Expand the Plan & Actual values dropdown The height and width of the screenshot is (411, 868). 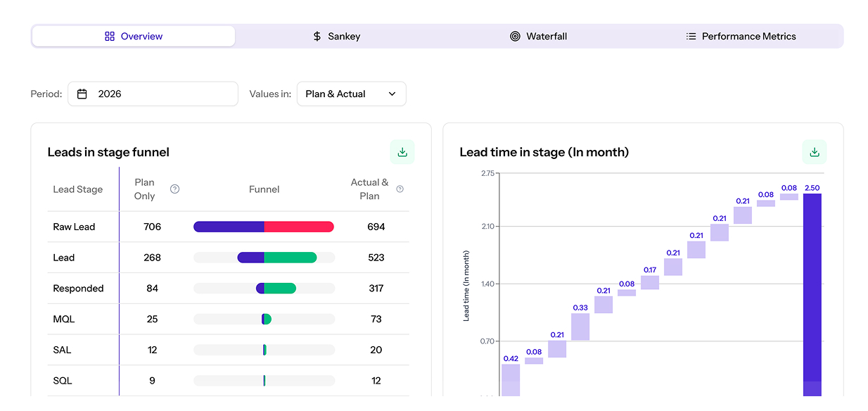point(351,94)
